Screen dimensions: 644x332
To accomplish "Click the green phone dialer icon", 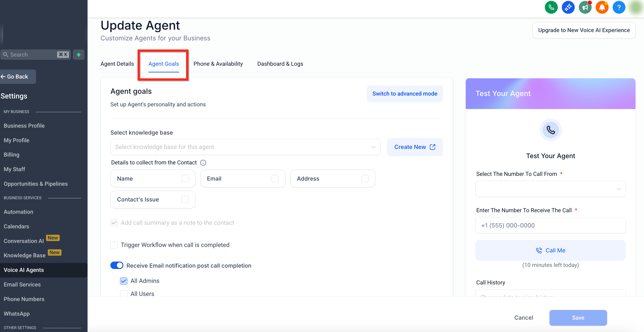I will pos(551,7).
